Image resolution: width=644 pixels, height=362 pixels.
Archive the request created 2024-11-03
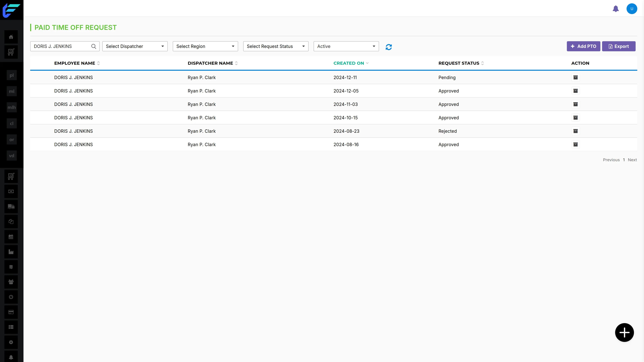tap(576, 104)
